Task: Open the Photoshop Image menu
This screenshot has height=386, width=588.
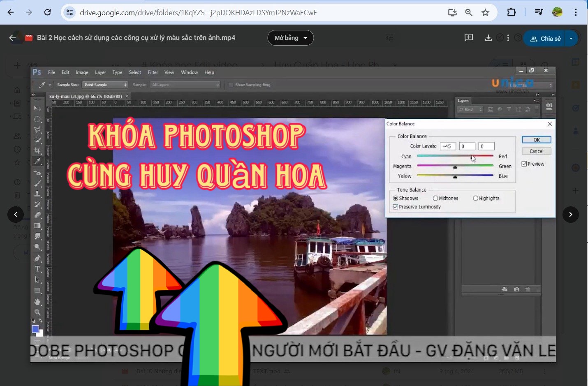Action: [x=82, y=72]
